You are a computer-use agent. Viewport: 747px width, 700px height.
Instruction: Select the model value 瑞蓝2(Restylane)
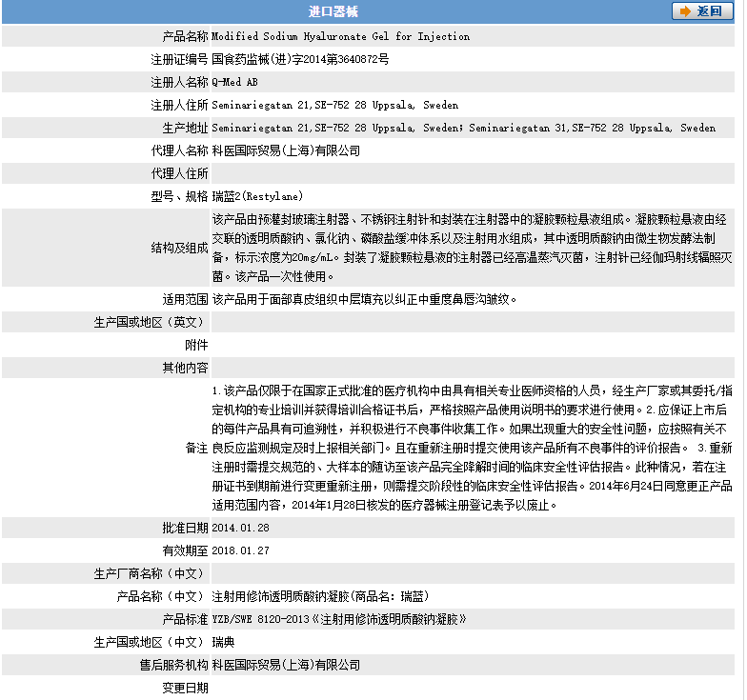click(x=257, y=196)
